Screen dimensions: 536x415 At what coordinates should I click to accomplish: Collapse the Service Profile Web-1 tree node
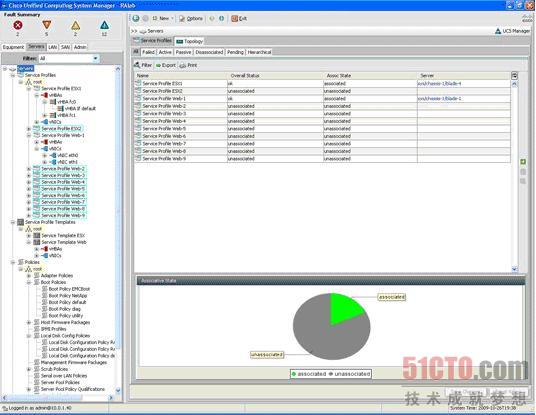(x=29, y=135)
